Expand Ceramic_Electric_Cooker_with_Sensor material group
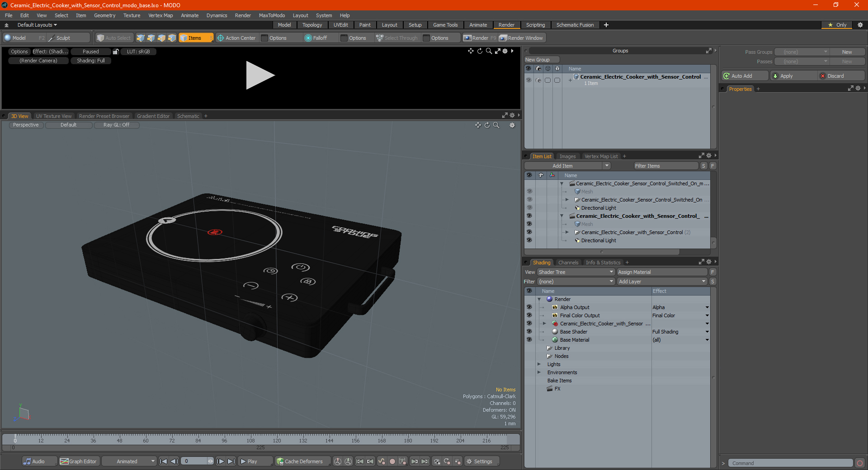 (x=544, y=324)
